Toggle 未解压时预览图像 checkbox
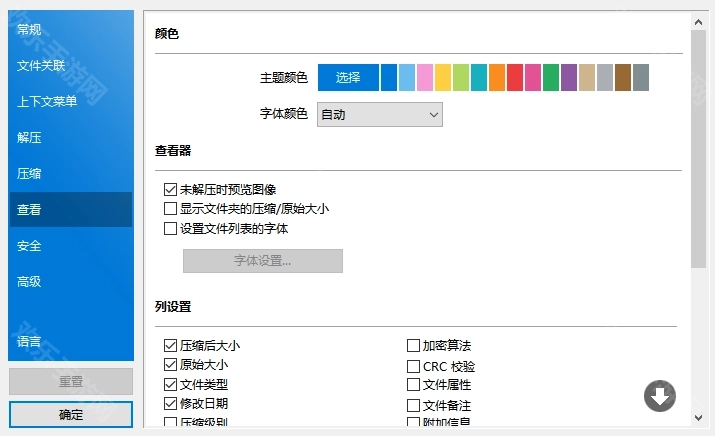The image size is (715, 436). click(x=170, y=189)
